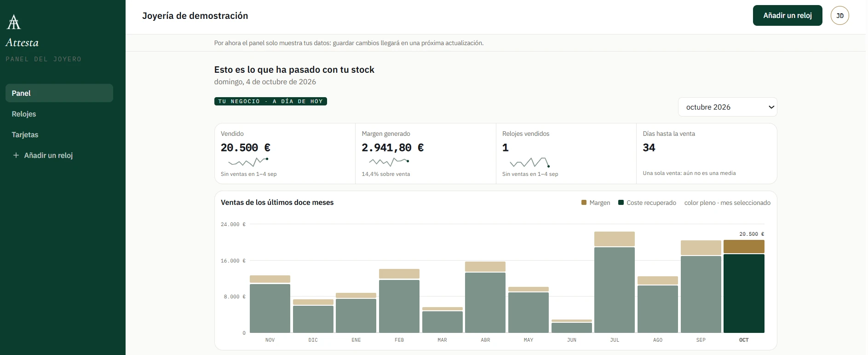
Task: Go to Panel in the sidebar
Action: click(59, 93)
